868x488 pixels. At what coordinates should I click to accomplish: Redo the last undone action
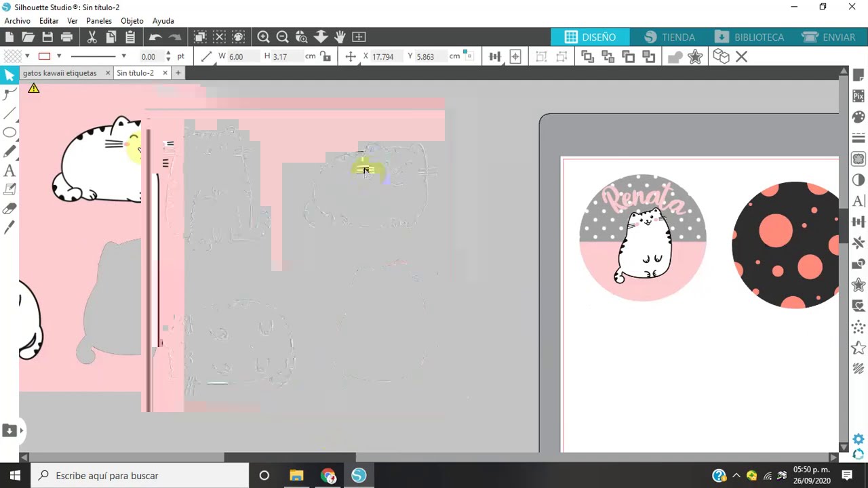coord(175,37)
